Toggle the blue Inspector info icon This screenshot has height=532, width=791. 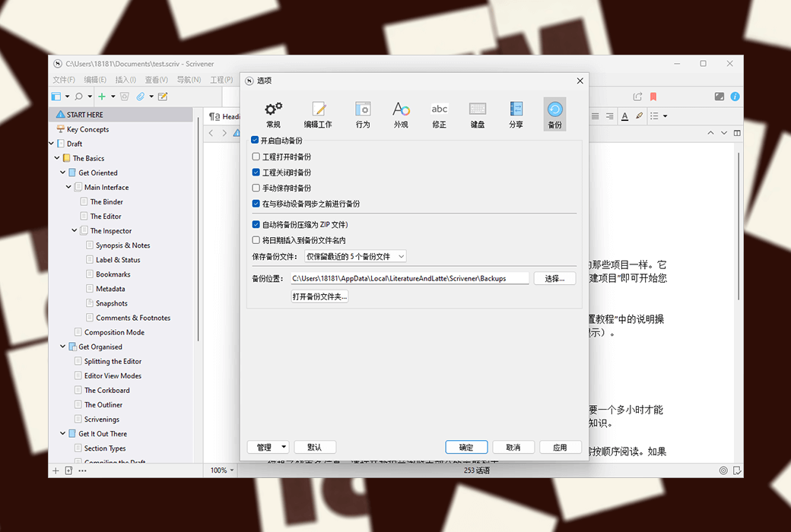735,97
